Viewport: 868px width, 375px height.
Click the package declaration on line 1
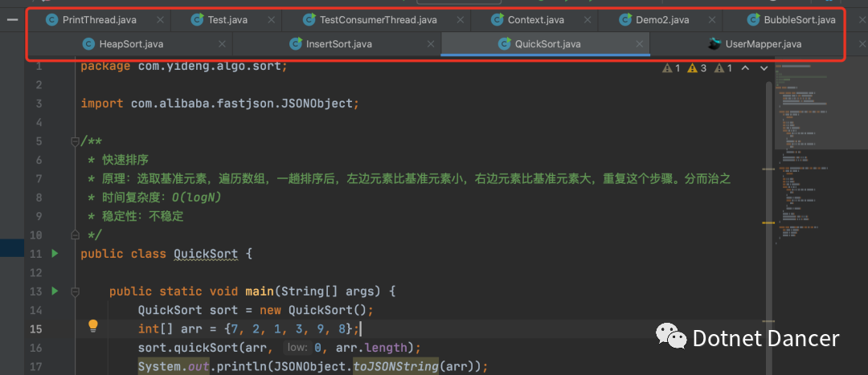point(184,67)
